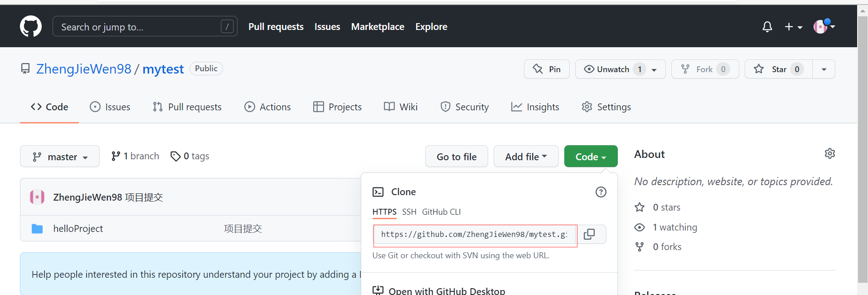This screenshot has width=868, height=295.
Task: Open the Actions tab
Action: (267, 107)
